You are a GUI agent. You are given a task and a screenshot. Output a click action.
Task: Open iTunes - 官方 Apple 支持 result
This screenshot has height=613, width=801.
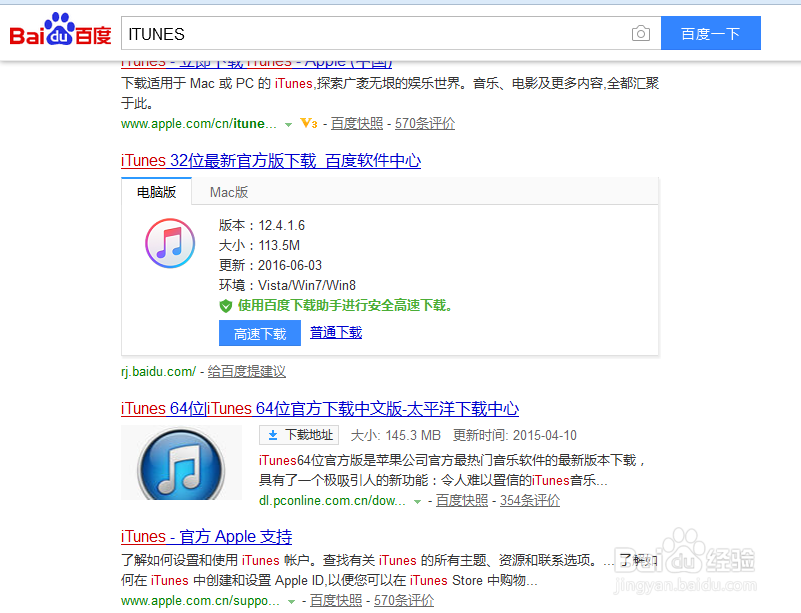point(206,536)
